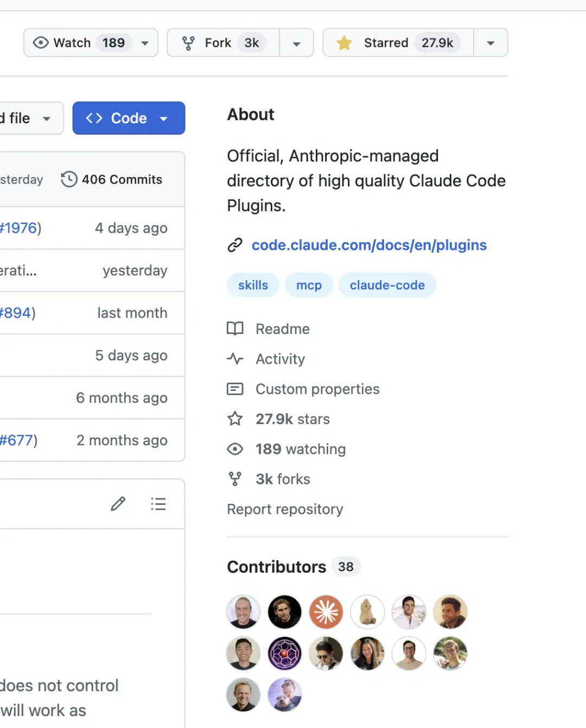Click the Starred count 27.9k badge
This screenshot has width=586, height=728.
click(x=437, y=43)
